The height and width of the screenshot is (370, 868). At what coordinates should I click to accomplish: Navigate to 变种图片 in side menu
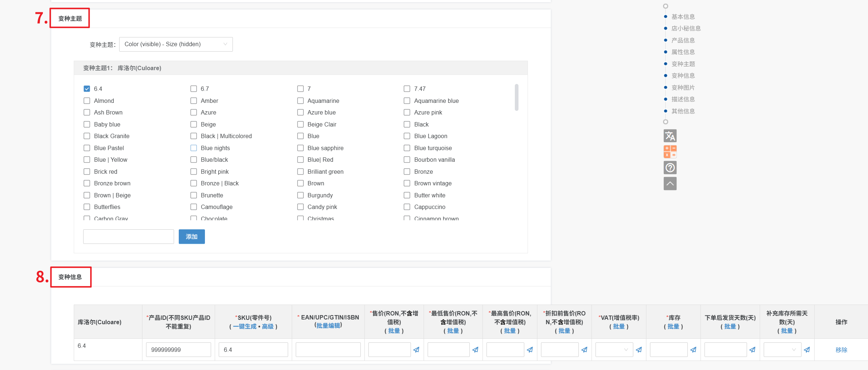pos(683,88)
